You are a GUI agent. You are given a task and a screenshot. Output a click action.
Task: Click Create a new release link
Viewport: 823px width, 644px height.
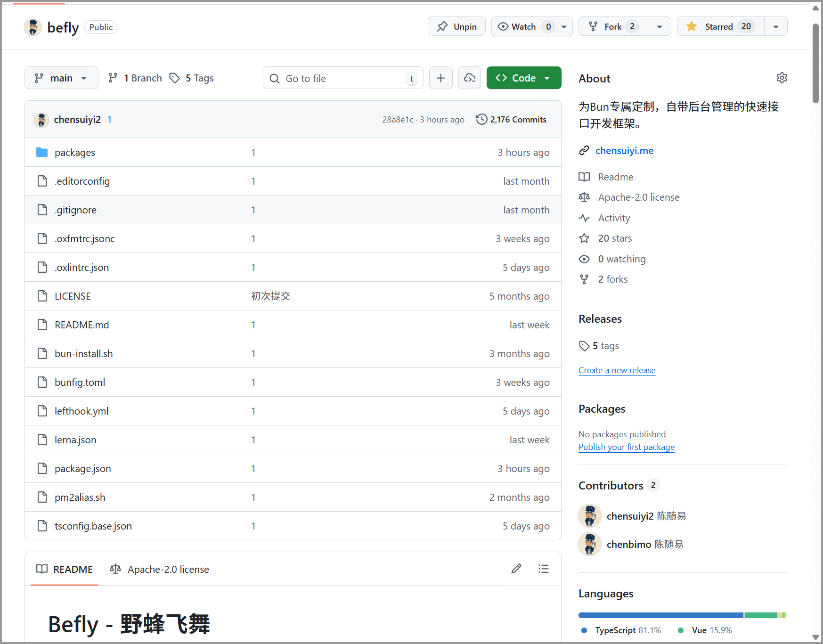pyautogui.click(x=617, y=370)
